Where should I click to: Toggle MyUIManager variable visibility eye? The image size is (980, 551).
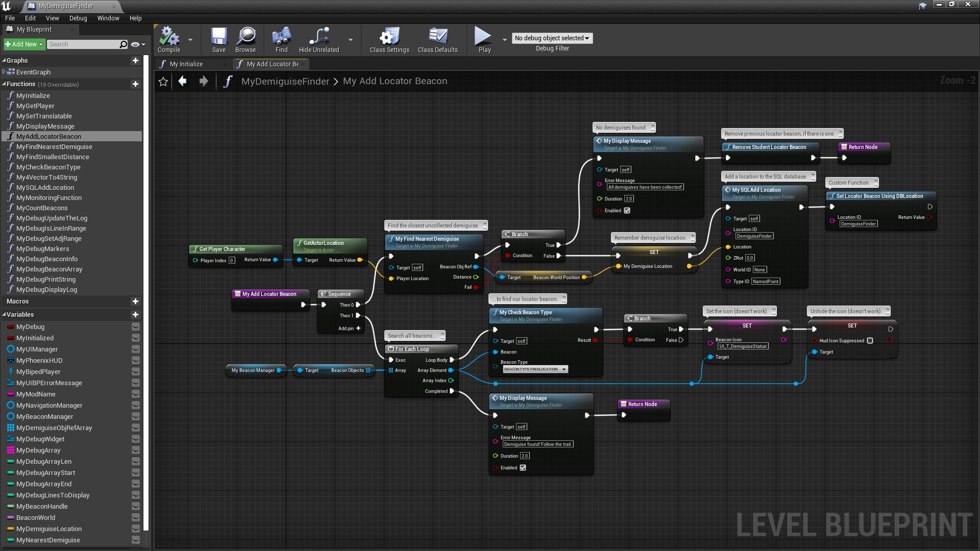click(136, 349)
